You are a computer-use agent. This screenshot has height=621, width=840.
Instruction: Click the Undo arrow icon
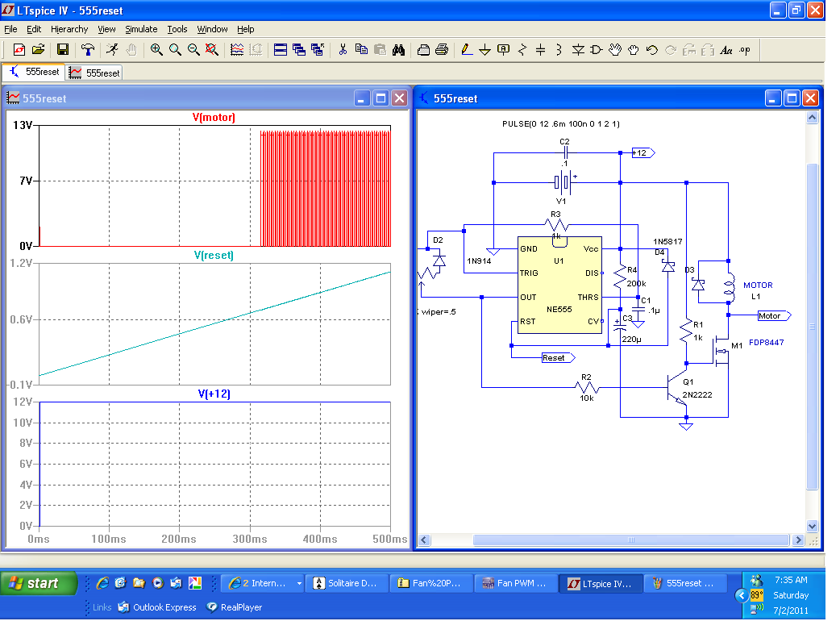pyautogui.click(x=652, y=50)
